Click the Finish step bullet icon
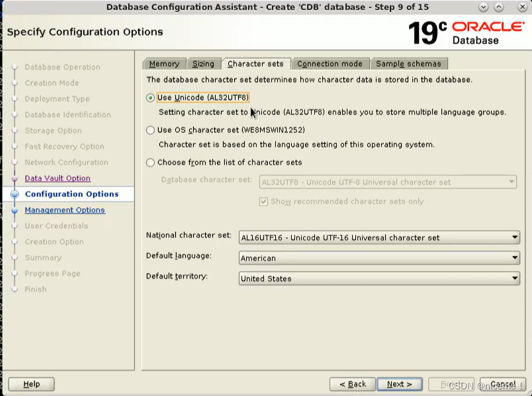The height and width of the screenshot is (396, 532). (x=16, y=289)
